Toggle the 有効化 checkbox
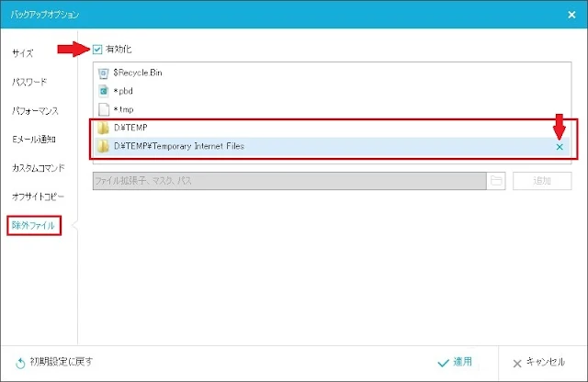Screen dimensions: 588x382 click(97, 50)
